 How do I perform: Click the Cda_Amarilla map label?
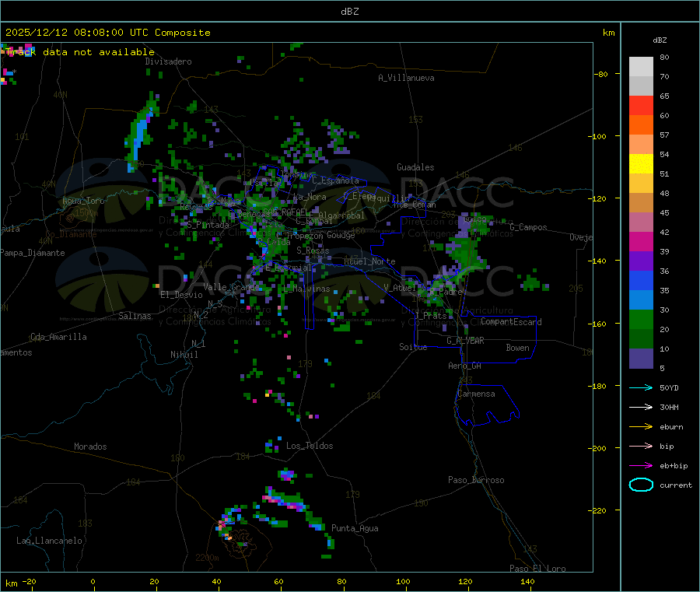click(x=58, y=337)
